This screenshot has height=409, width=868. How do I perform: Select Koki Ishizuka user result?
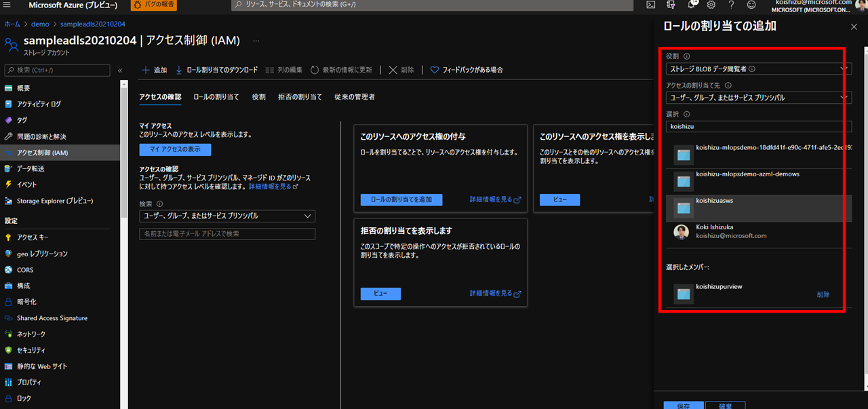759,232
